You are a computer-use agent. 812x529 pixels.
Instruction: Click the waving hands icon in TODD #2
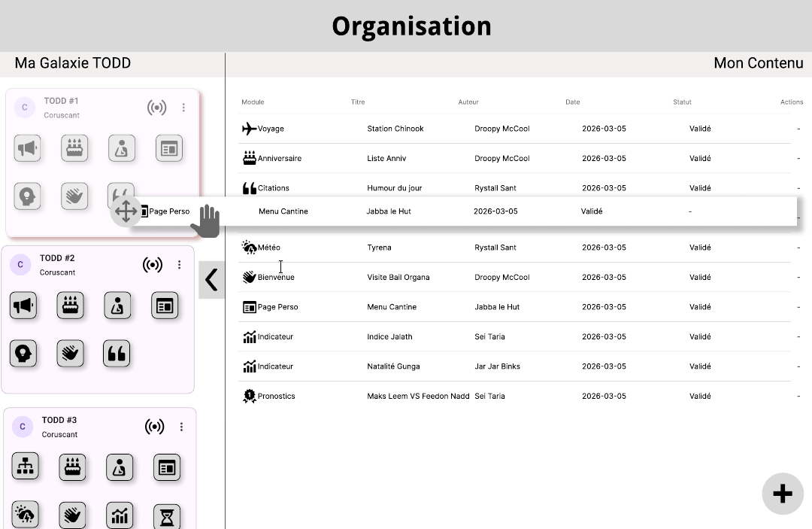pos(71,354)
